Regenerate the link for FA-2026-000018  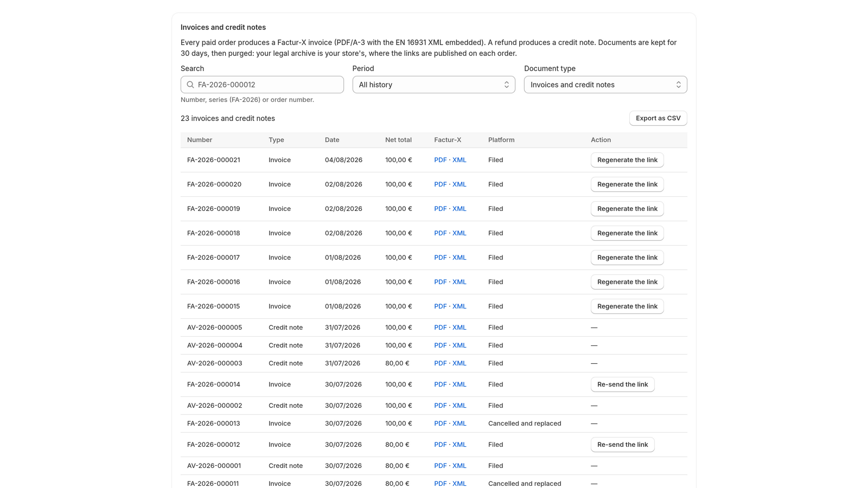[x=627, y=233]
